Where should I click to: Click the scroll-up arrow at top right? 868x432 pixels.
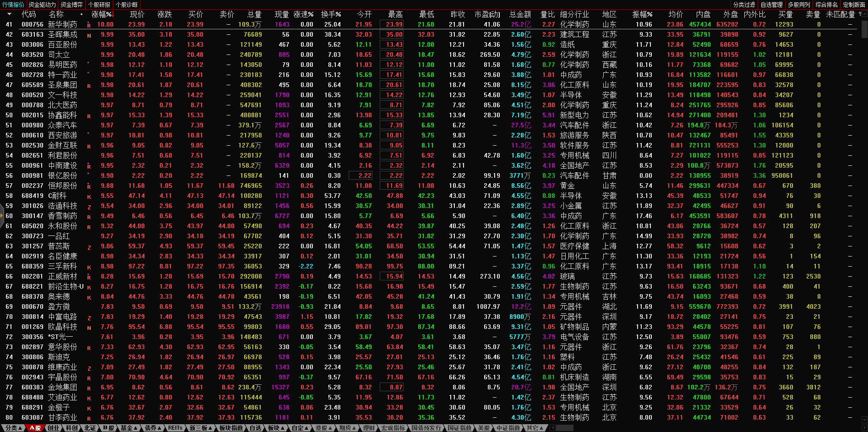click(x=864, y=14)
